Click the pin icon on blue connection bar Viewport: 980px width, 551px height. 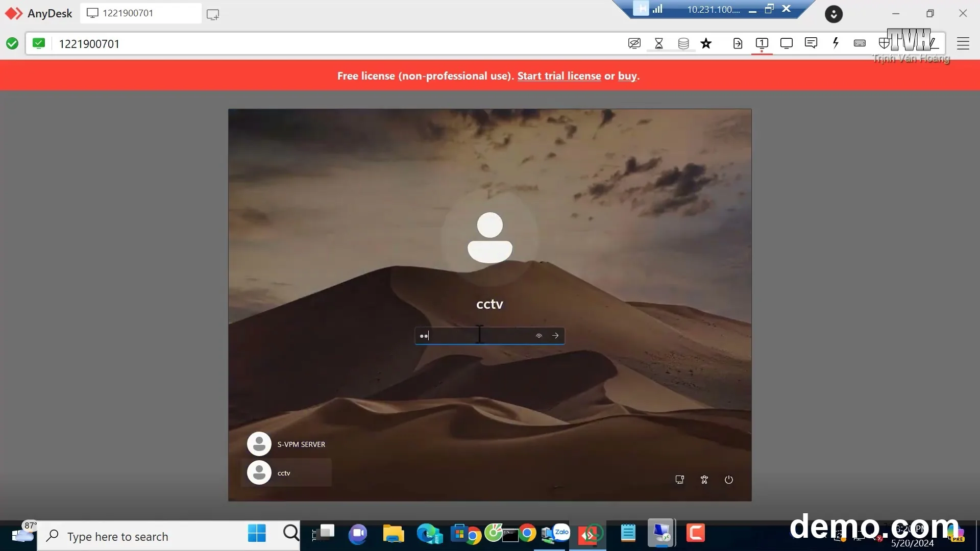(641, 9)
